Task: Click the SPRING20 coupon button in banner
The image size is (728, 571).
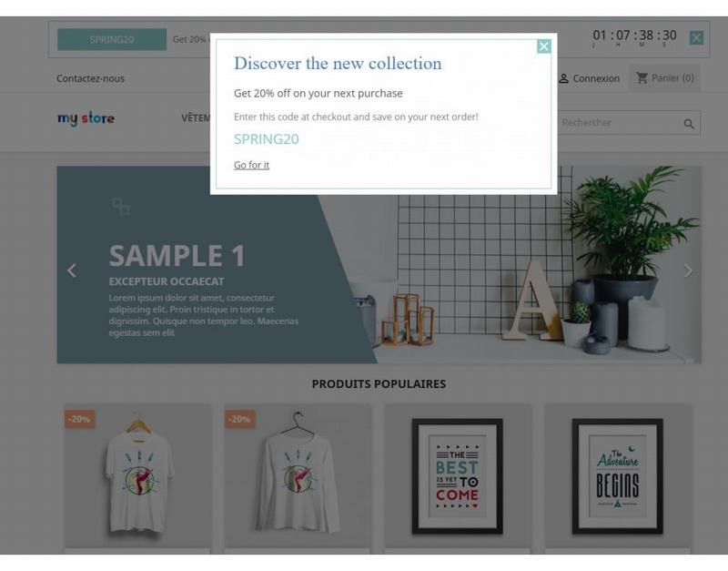Action: [112, 39]
